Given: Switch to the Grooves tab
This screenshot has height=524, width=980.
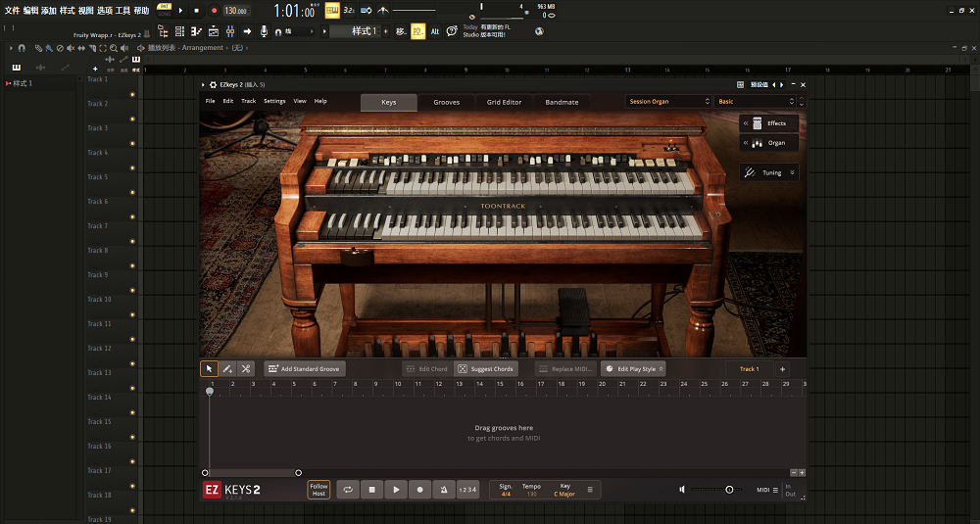Looking at the screenshot, I should tap(446, 102).
